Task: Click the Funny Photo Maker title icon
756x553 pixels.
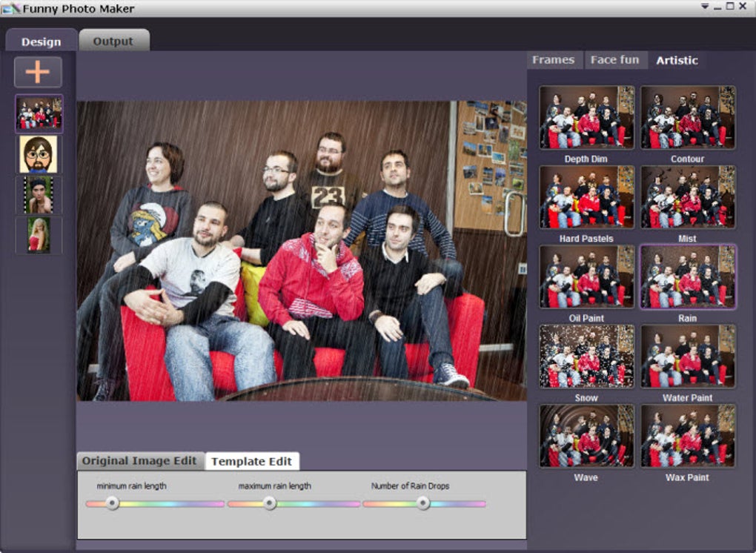Action: pos(10,8)
